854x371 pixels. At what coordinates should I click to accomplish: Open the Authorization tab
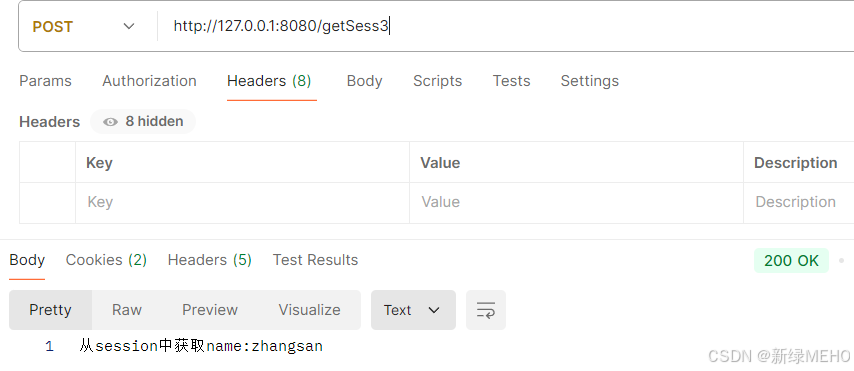[x=149, y=81]
